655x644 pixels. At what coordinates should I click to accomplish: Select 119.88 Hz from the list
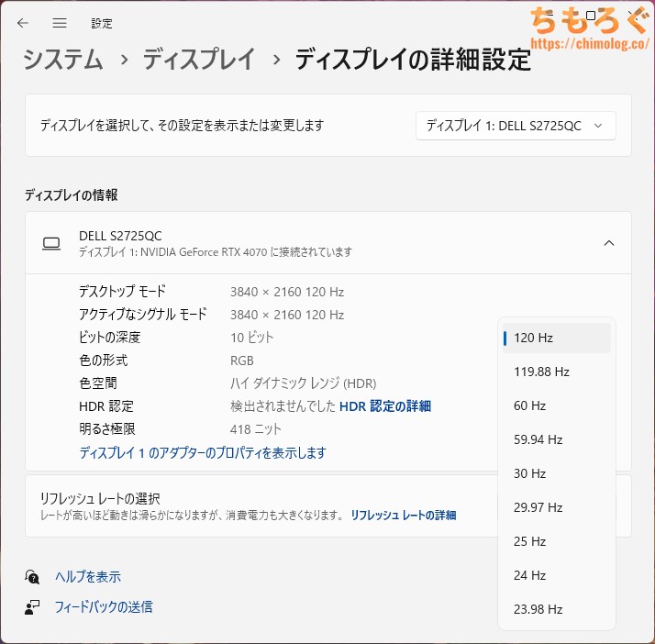(556, 372)
